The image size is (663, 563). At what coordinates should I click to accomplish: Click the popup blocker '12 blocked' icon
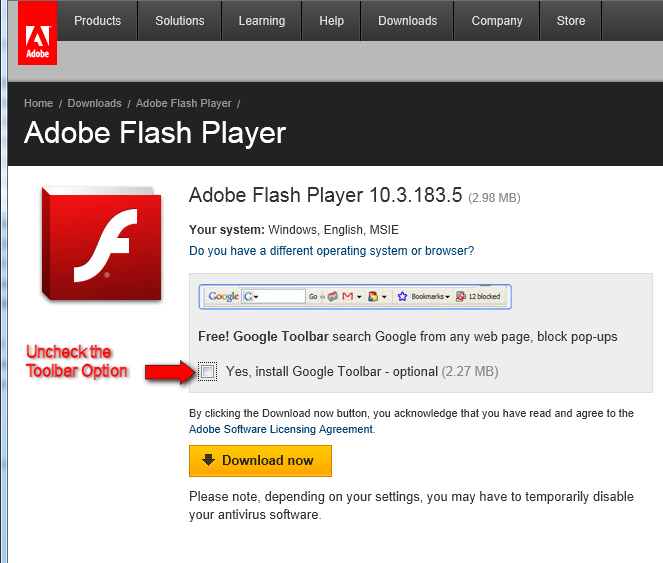(461, 296)
